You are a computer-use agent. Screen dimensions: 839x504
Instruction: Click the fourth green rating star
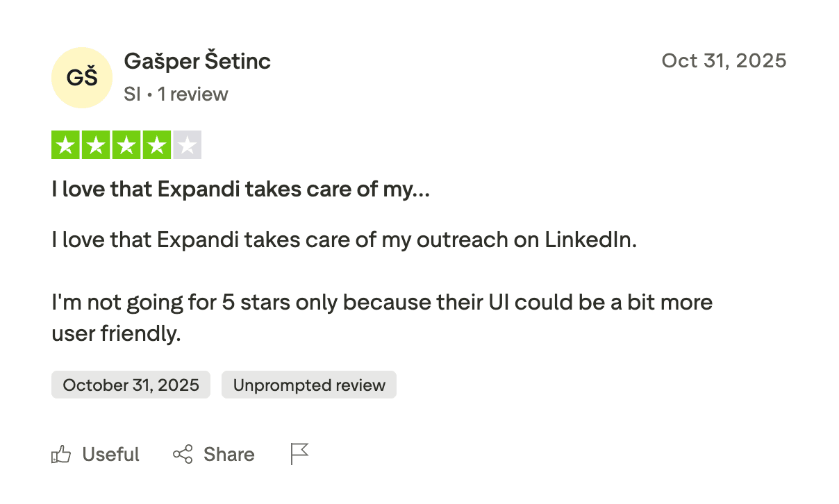[x=157, y=145]
